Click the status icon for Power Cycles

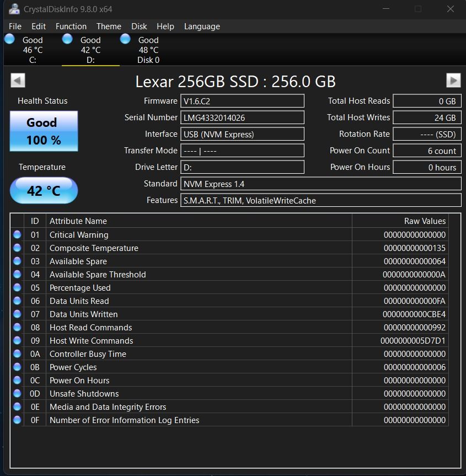click(17, 367)
